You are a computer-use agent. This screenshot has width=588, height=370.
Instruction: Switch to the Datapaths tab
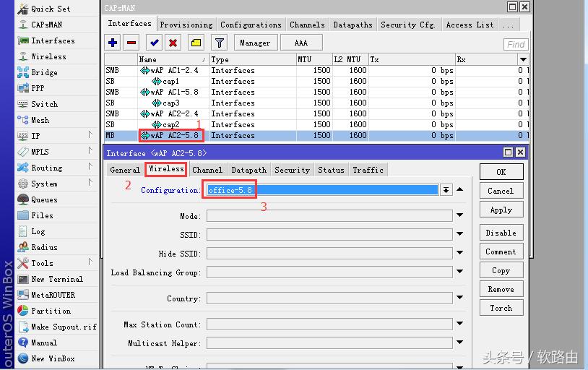pos(353,25)
